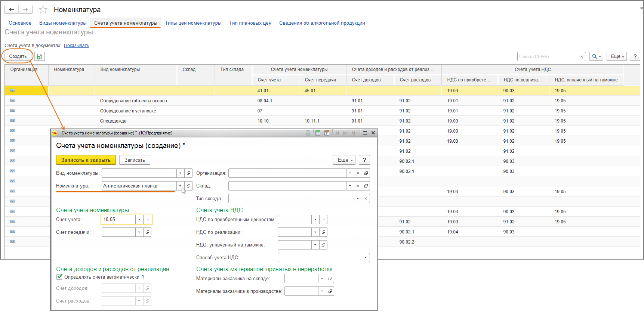Screen dimensions: 644x313
Task: Open Еще menu in the main list
Action: coord(617,56)
